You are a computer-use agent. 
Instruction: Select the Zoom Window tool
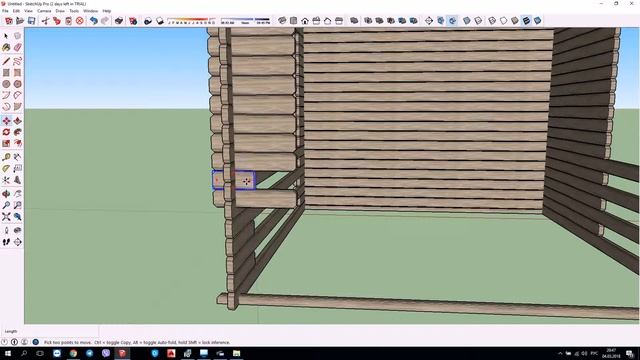(18, 205)
